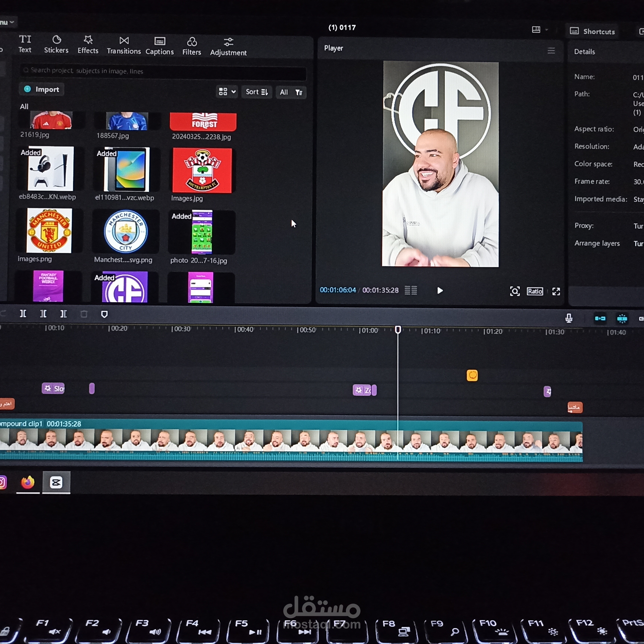Image resolution: width=644 pixels, height=644 pixels.
Task: Toggle the auto snapping icon
Action: 622,319
